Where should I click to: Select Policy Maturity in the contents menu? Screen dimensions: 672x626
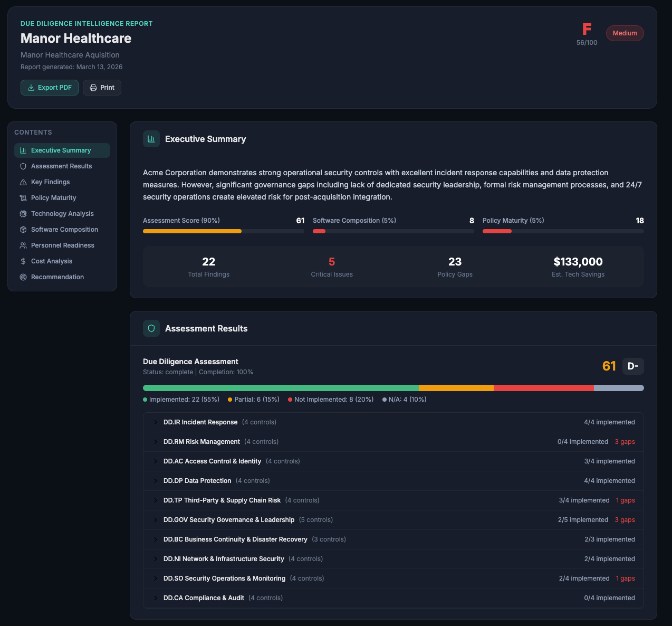(53, 197)
